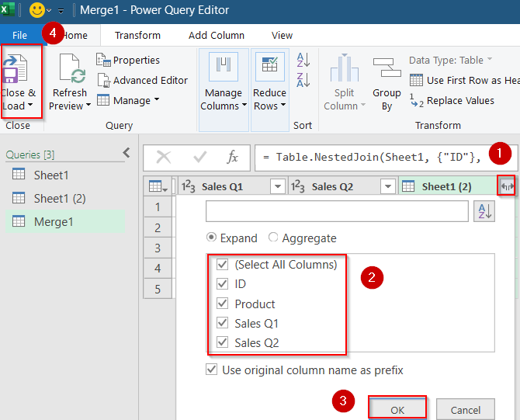Select row number 1 in the grid

coord(158,207)
